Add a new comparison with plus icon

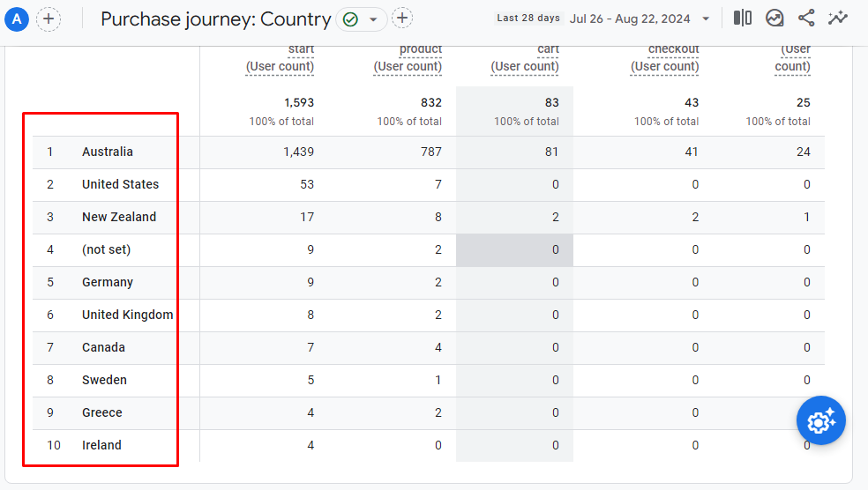49,19
